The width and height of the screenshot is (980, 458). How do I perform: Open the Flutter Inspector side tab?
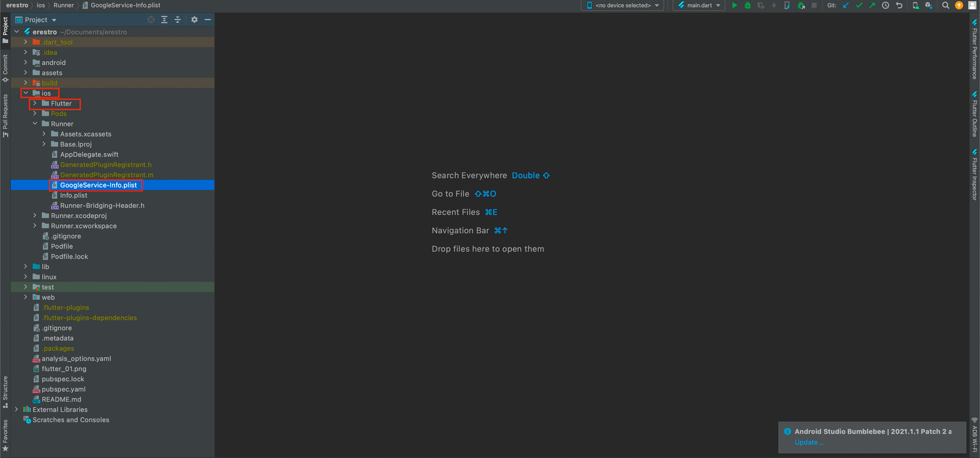[x=974, y=175]
